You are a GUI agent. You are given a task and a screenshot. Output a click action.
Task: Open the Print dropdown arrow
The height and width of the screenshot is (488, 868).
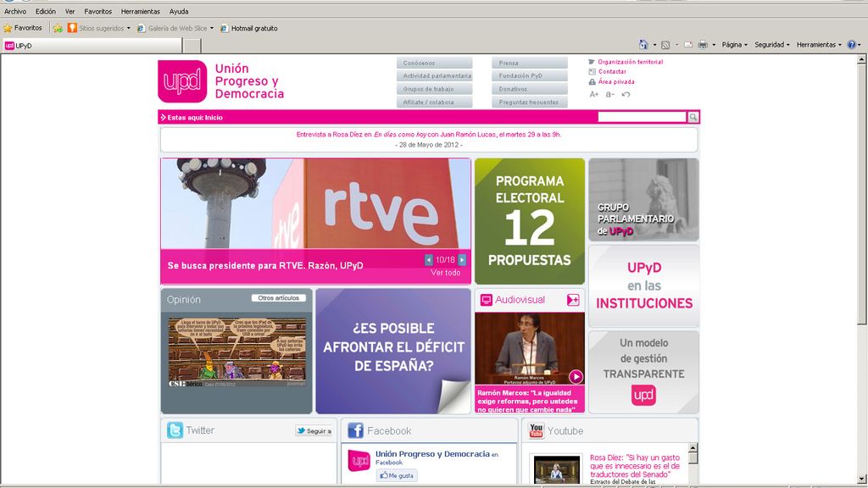[714, 45]
